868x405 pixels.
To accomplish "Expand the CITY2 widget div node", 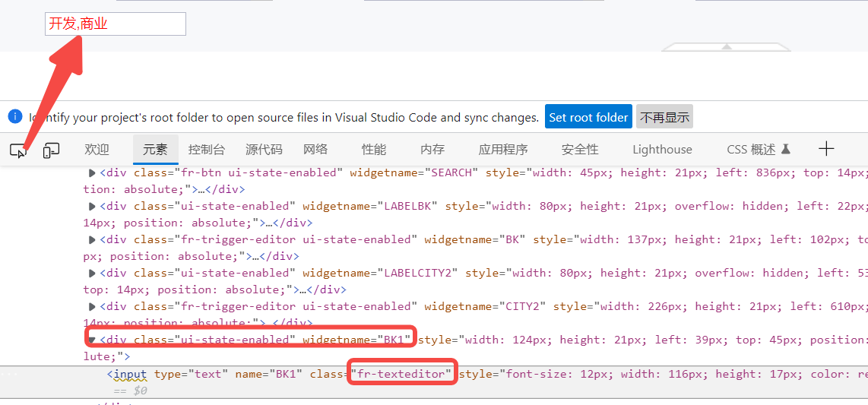I will pyautogui.click(x=93, y=306).
